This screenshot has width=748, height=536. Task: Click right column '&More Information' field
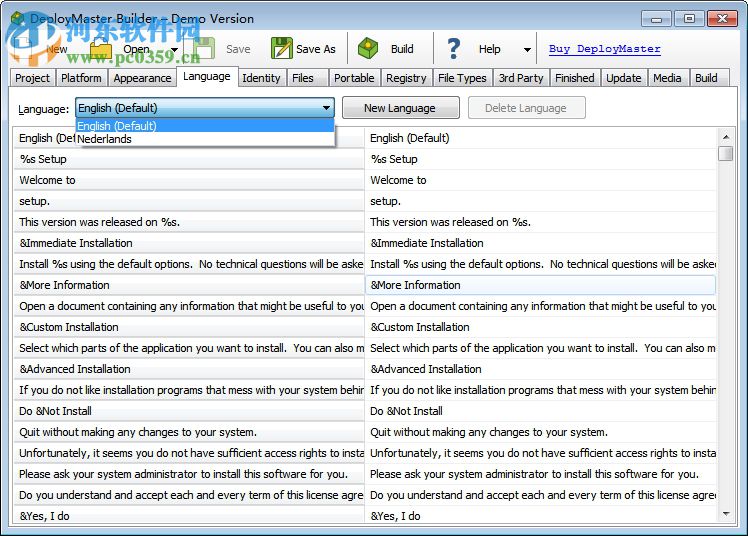pyautogui.click(x=540, y=285)
